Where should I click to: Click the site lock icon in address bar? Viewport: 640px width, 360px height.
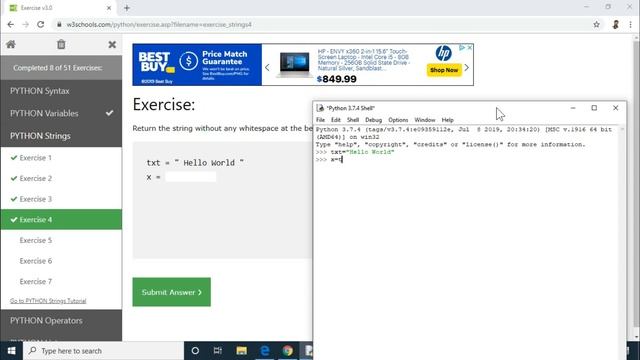pos(59,24)
